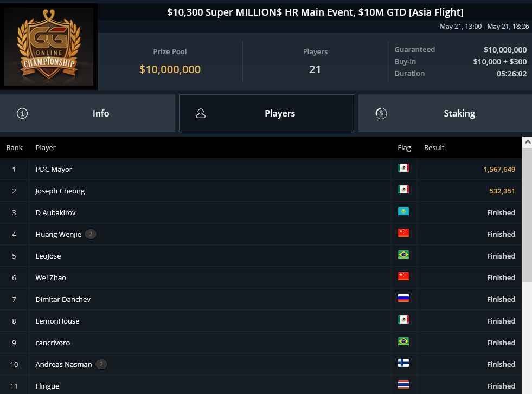Viewport: 532px width, 394px height.
Task: Click the person silhouette icon in Players tab
Action: [201, 113]
